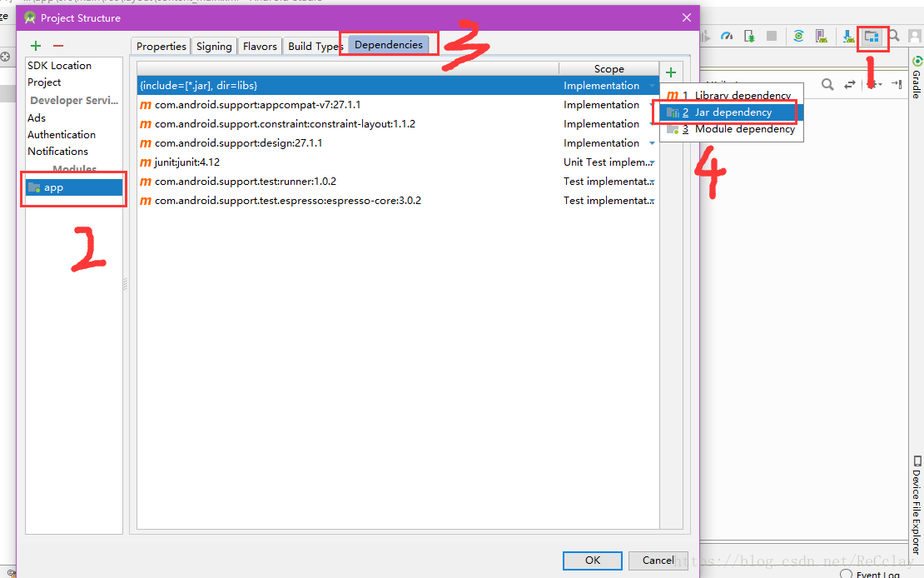The image size is (924, 578).
Task: Switch to the Signing tab
Action: [214, 46]
